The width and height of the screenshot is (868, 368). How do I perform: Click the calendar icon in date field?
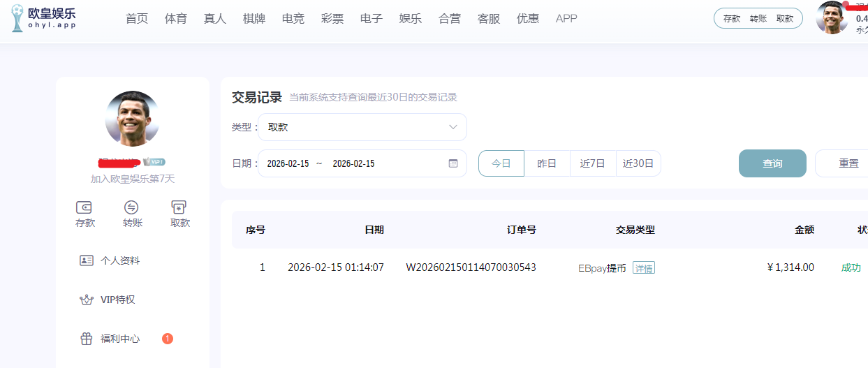tap(453, 163)
